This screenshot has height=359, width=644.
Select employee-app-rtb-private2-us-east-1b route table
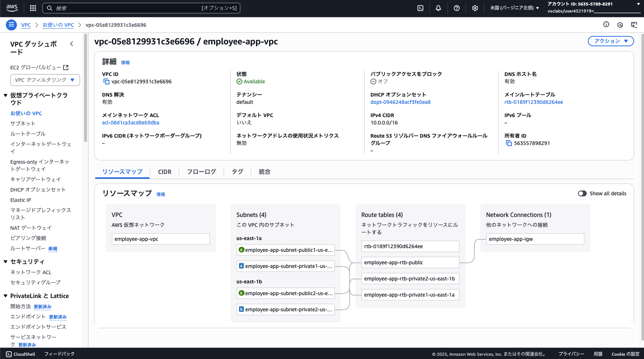pyautogui.click(x=410, y=279)
